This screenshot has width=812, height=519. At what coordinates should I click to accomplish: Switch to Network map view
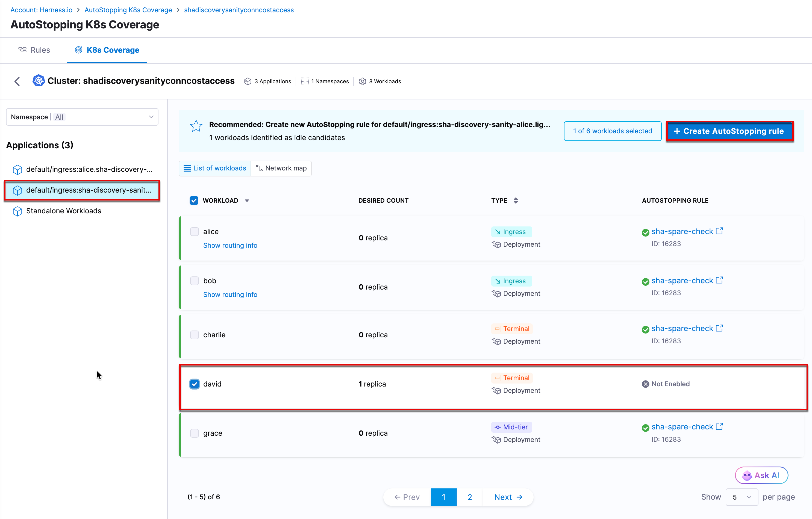281,168
